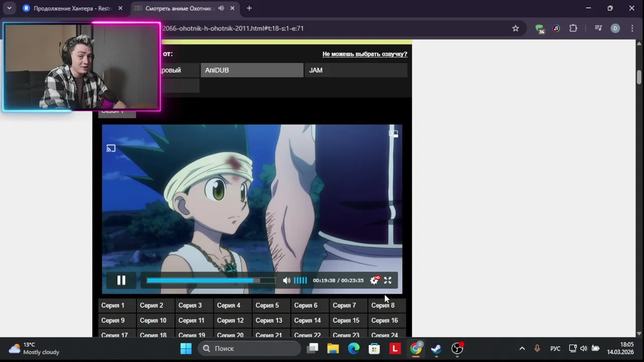Open video quality settings gear
The height and width of the screenshot is (362, 644).
[374, 281]
